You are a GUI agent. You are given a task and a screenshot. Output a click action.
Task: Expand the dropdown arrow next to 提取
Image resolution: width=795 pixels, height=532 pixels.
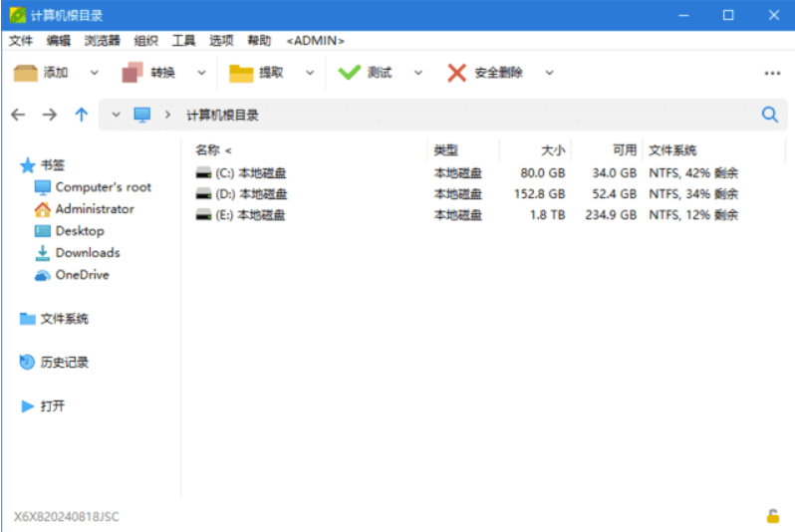tap(310, 73)
